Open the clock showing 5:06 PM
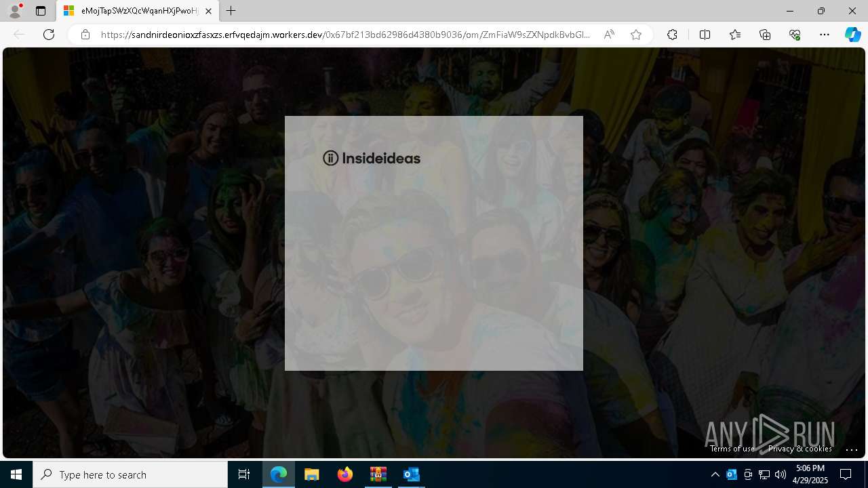Screen dimensions: 868x488 [x=810, y=474]
